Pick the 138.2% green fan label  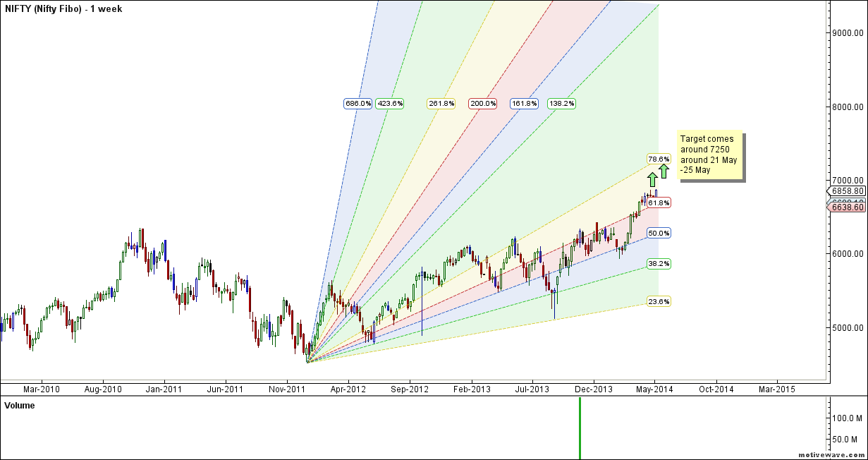(562, 104)
